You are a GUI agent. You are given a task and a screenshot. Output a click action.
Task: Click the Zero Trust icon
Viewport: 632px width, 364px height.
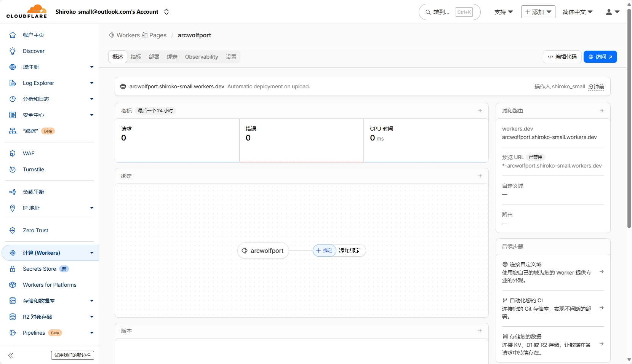(13, 230)
